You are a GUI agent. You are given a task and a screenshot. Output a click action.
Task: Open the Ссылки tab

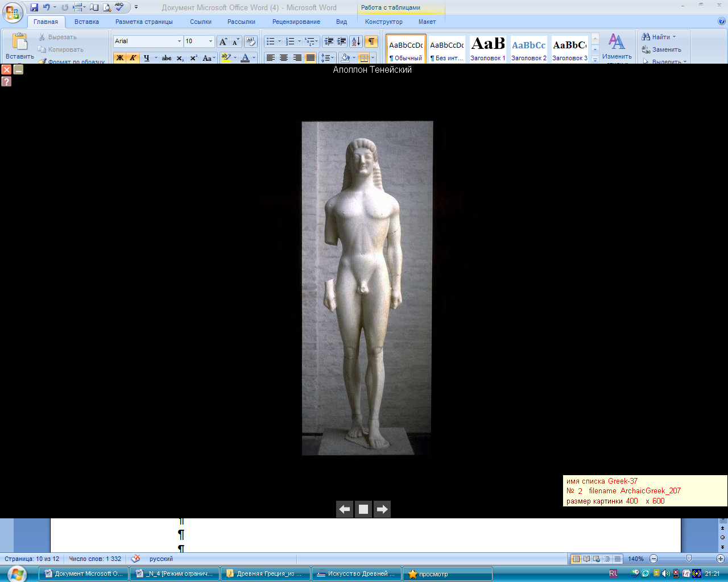201,22
